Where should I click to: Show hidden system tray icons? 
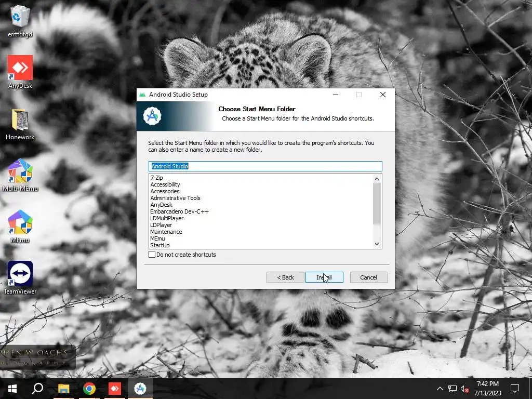pos(440,389)
